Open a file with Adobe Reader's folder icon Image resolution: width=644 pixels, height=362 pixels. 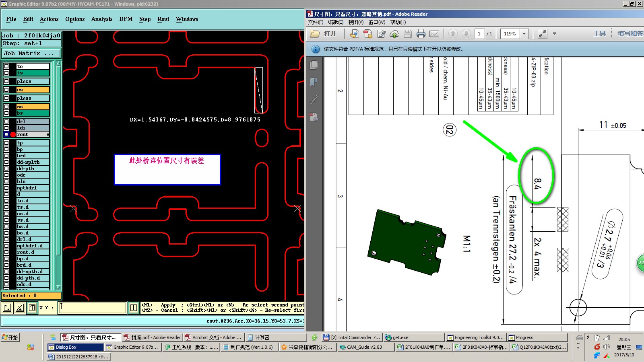[315, 34]
